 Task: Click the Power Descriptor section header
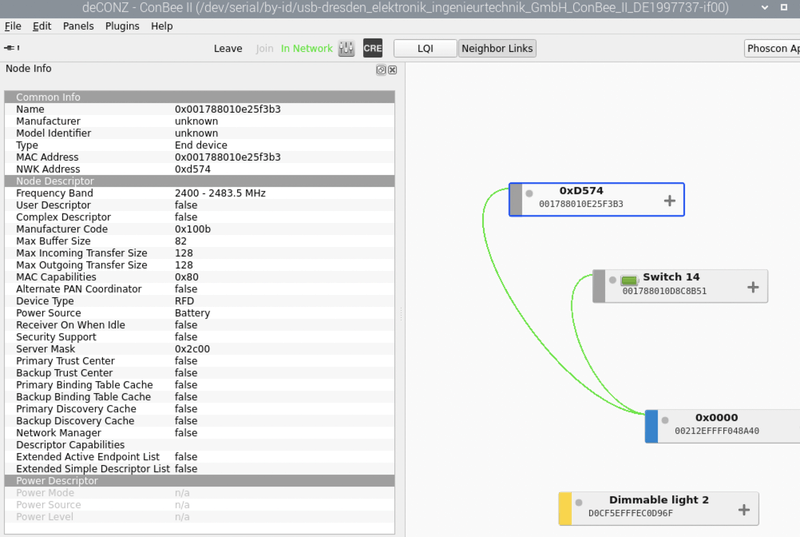pyautogui.click(x=199, y=480)
